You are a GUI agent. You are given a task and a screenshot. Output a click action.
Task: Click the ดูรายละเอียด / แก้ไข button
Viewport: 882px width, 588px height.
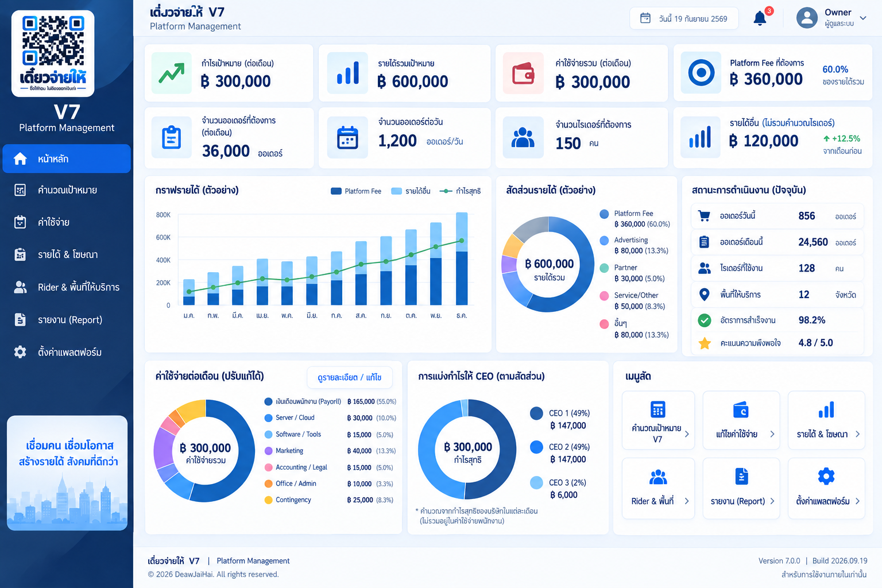(350, 377)
